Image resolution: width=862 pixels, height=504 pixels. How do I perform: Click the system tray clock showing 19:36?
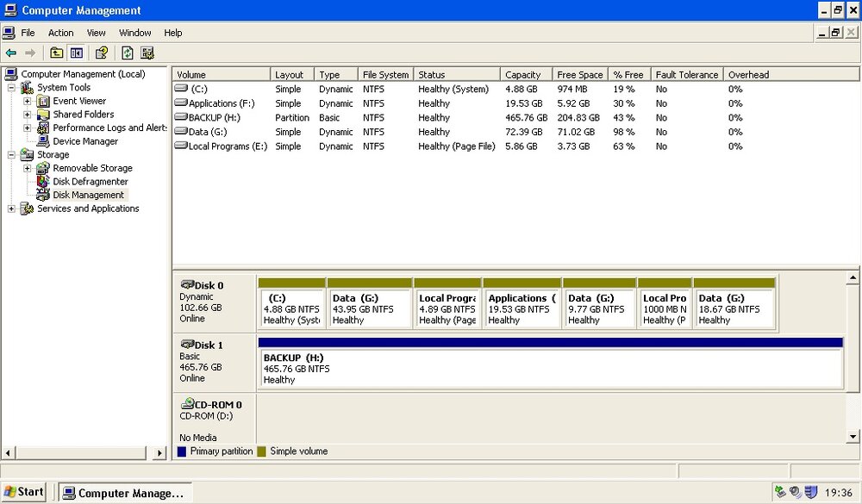tap(839, 493)
